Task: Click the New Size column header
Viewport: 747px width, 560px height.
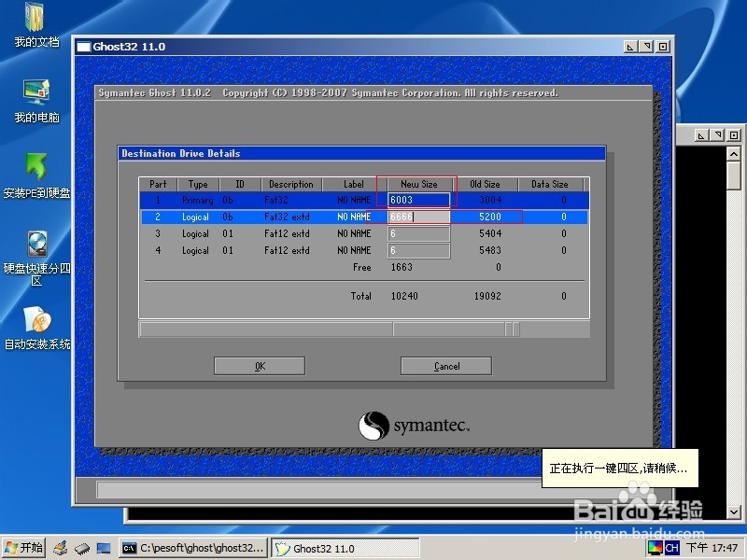Action: click(419, 184)
